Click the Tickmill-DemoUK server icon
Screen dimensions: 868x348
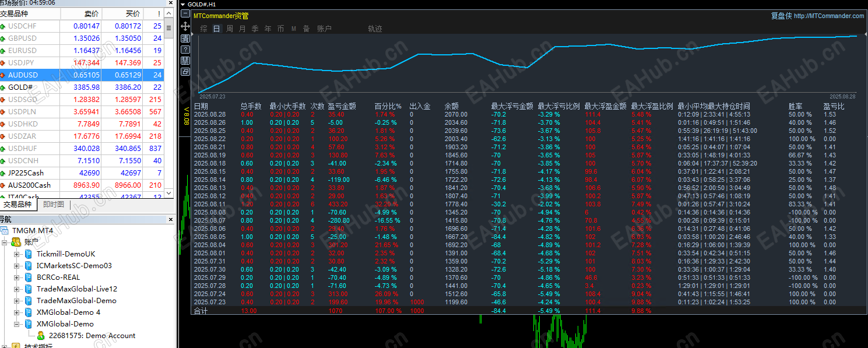(x=29, y=254)
